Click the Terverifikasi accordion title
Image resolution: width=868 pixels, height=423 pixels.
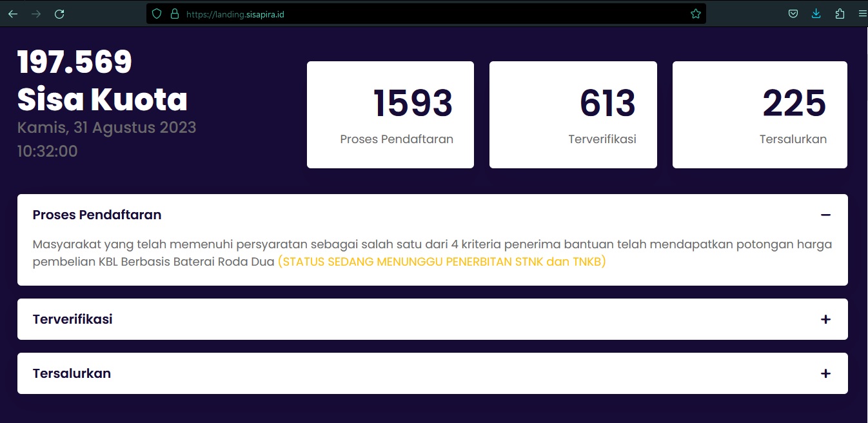(x=72, y=319)
